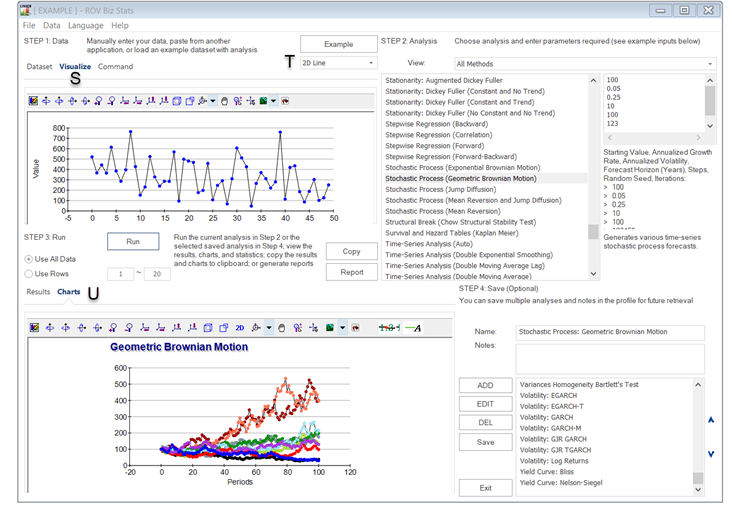
Task: Click the blue up arrow beside saved analyses
Action: [711, 420]
